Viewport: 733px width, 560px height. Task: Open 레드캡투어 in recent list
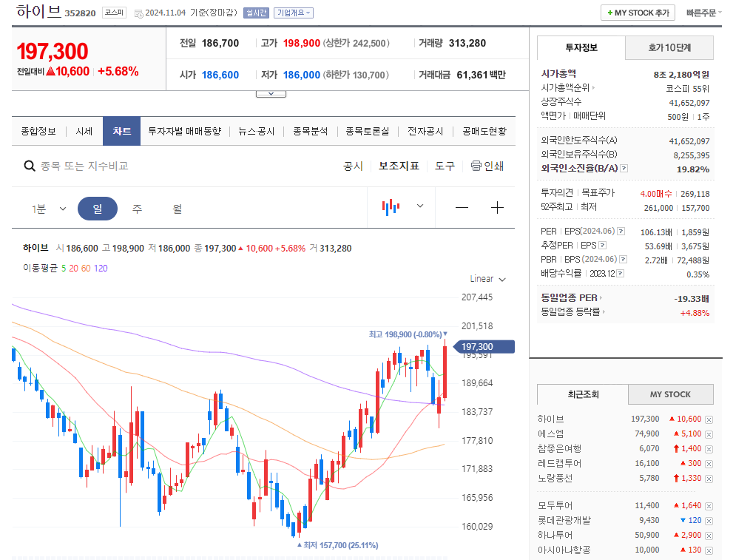560,464
